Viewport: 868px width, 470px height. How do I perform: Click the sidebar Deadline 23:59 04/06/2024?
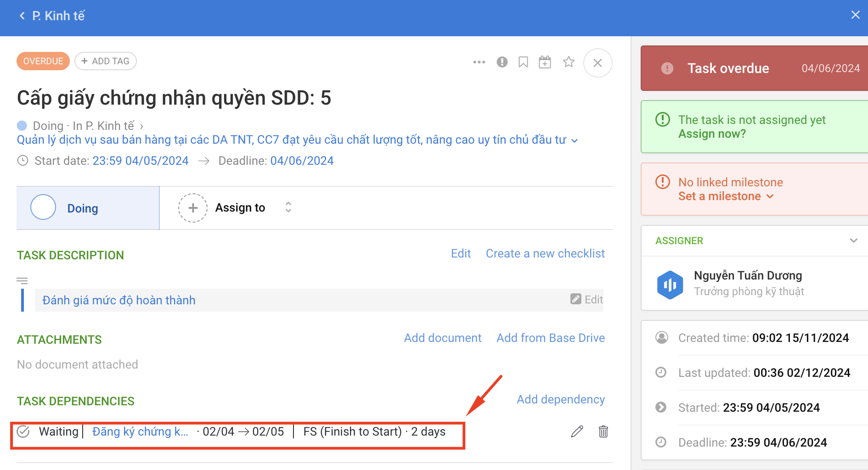[x=753, y=442]
